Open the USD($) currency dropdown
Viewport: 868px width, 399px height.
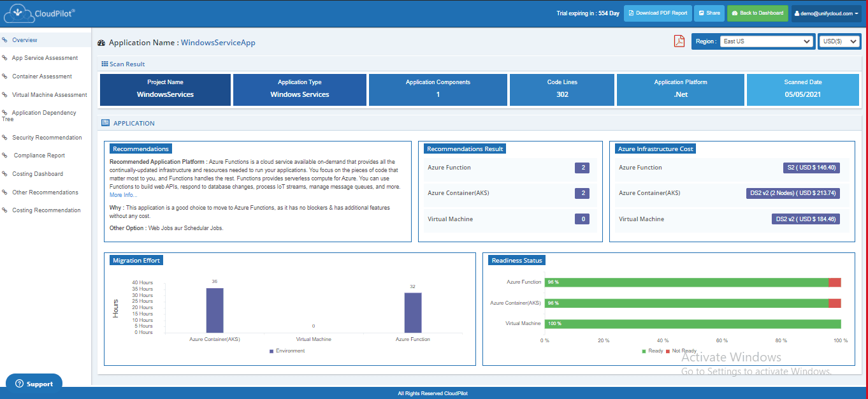[x=839, y=41]
